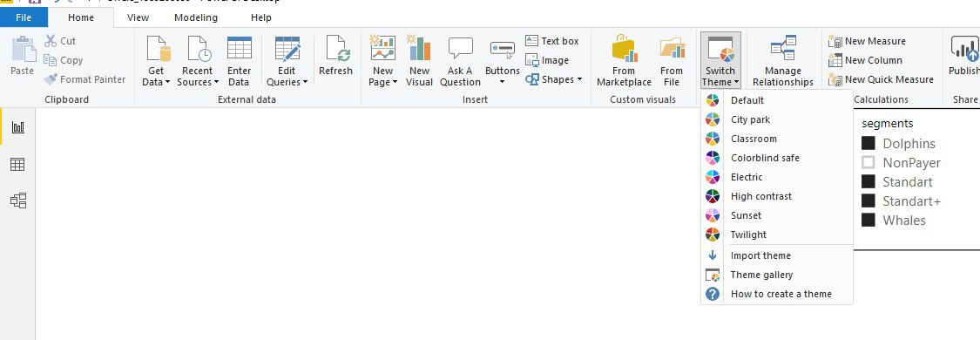
Task: Apply the Twilight theme
Action: [x=777, y=235]
